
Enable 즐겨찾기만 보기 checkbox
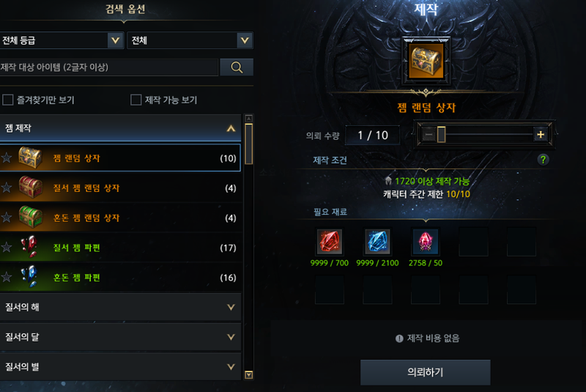(8, 100)
